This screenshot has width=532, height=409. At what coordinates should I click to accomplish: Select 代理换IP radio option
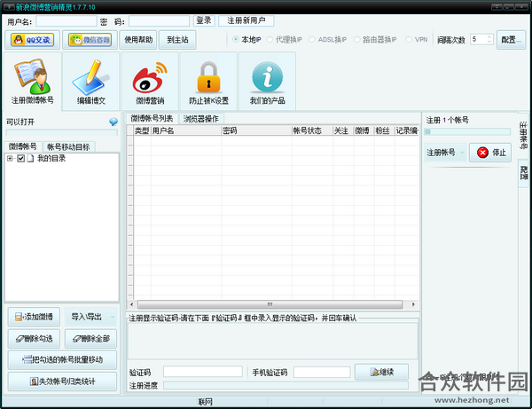(285, 39)
